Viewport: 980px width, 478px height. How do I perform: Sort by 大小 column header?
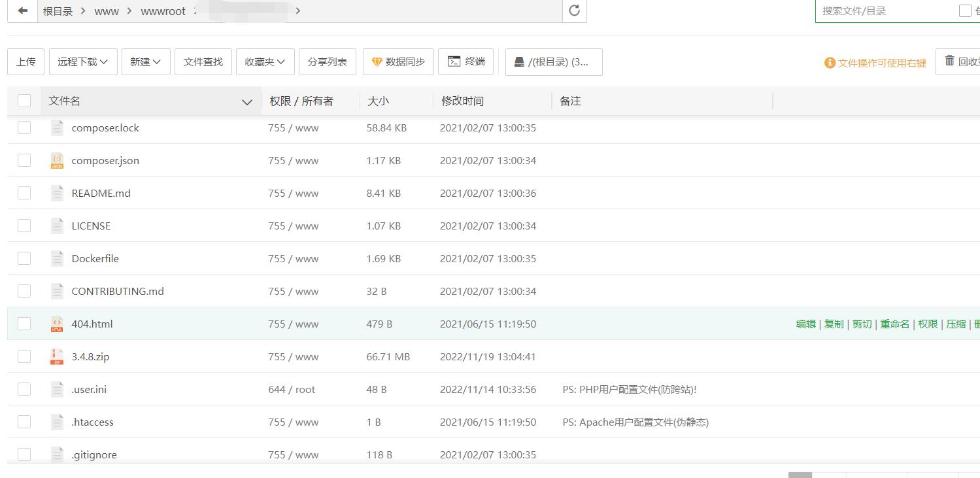378,101
